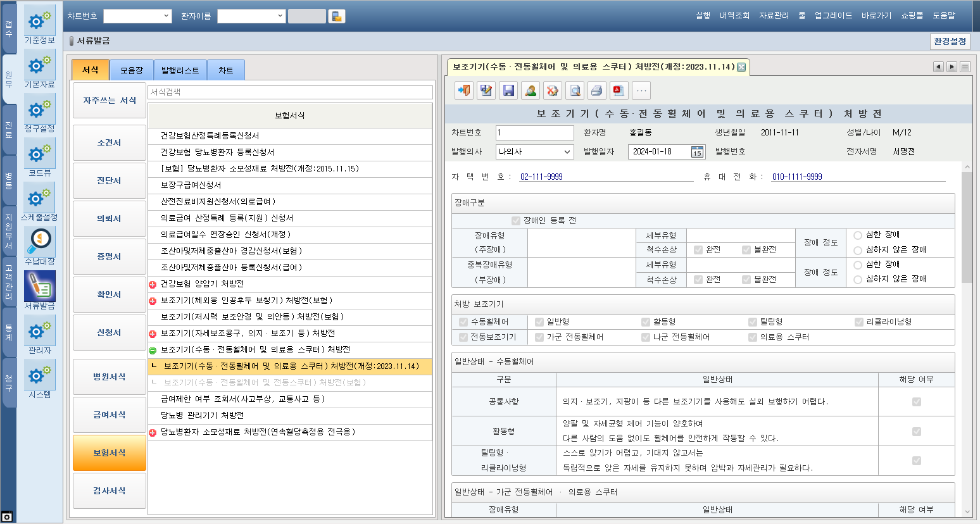Open the calendar picker for 발행일자
This screenshot has width=980, height=524.
coord(696,152)
